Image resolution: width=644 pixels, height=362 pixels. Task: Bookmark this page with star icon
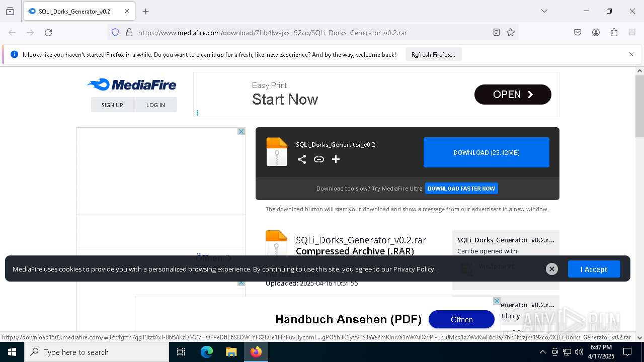coord(511,32)
